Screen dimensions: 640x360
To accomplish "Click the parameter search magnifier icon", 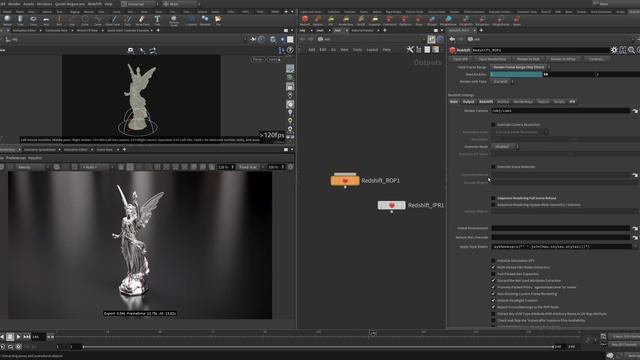I will click(x=631, y=50).
